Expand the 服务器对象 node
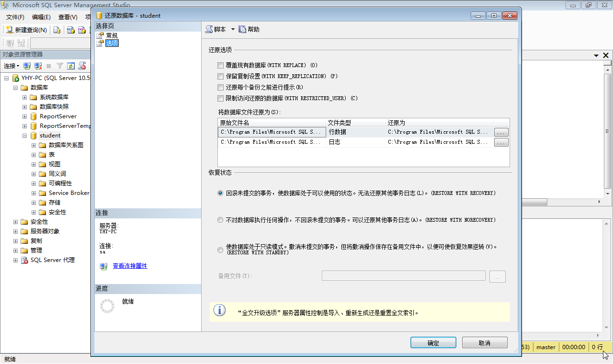This screenshot has height=364, width=613. tap(15, 231)
